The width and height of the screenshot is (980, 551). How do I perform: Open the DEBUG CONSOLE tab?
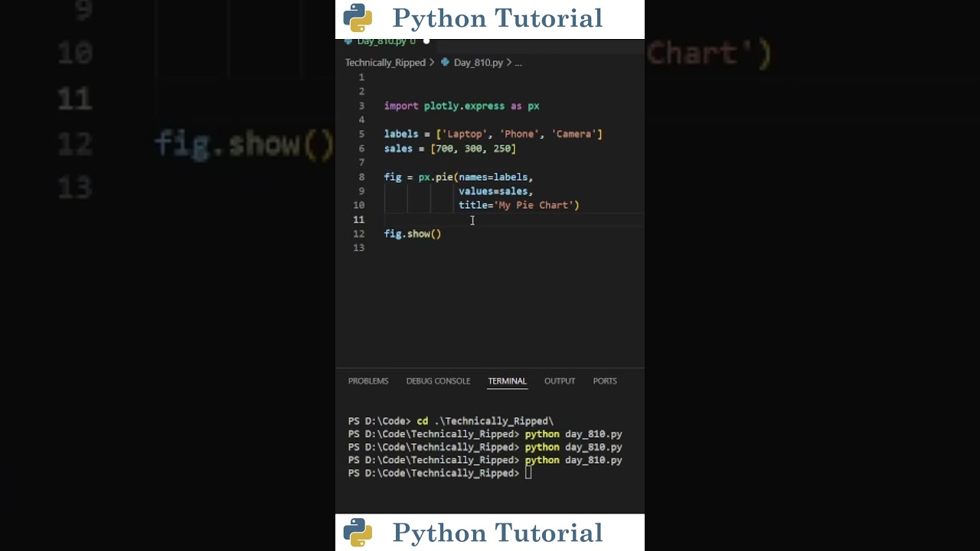(438, 381)
